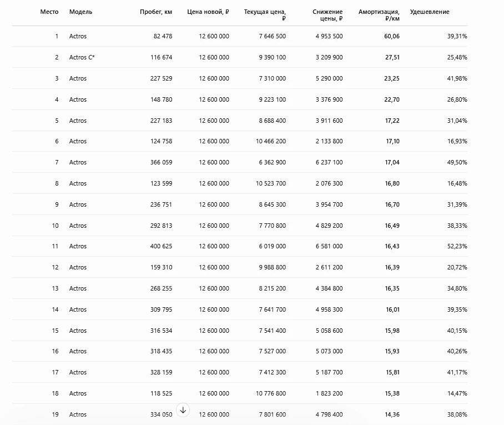The width and height of the screenshot is (504, 425).
Task: Click the 52,23% depreciation value
Action: (457, 246)
